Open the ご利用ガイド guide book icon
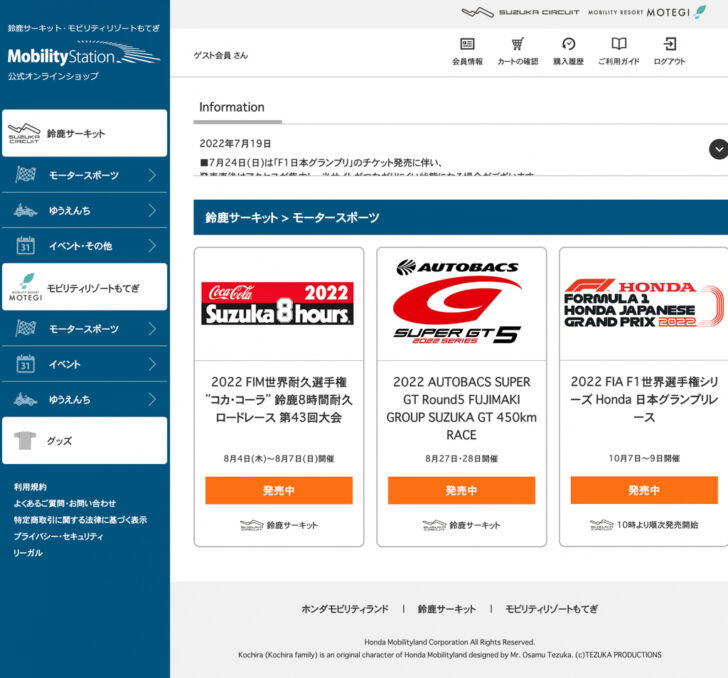Viewport: 728px width, 678px height. pos(619,44)
